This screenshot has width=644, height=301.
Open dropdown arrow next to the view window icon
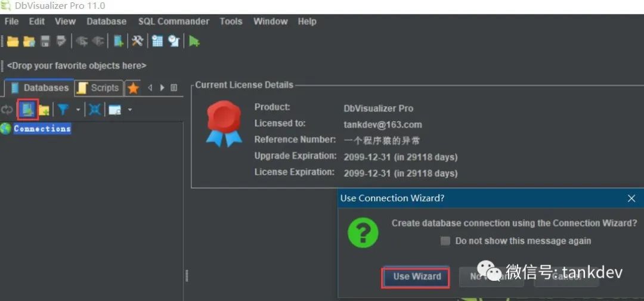pyautogui.click(x=130, y=110)
